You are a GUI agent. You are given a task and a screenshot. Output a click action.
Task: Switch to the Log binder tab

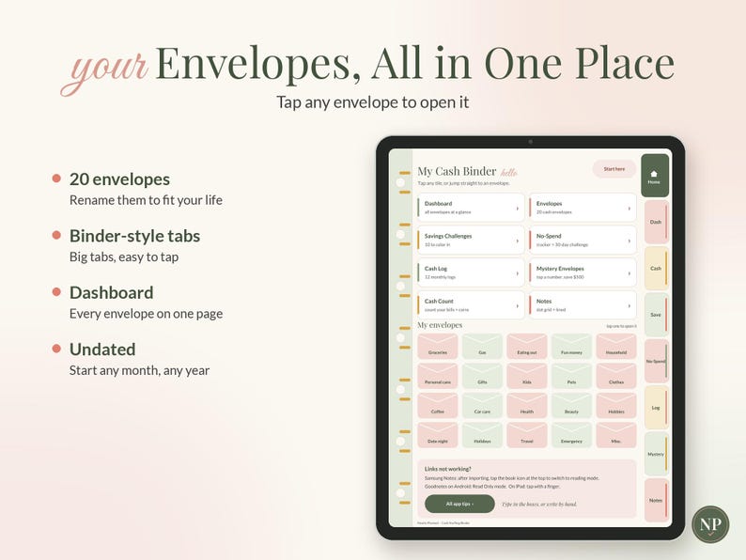point(656,408)
